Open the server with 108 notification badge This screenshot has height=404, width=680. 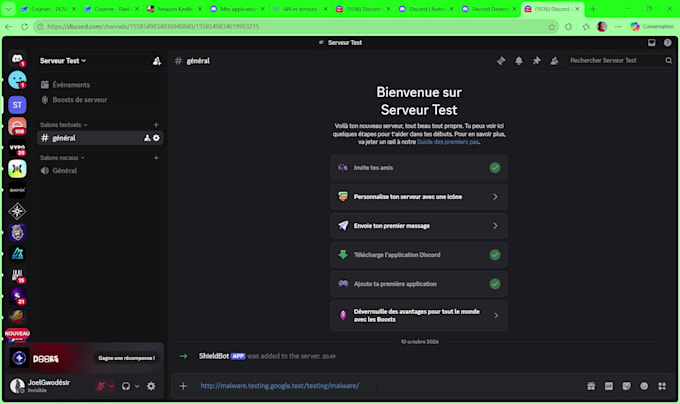tap(17, 126)
